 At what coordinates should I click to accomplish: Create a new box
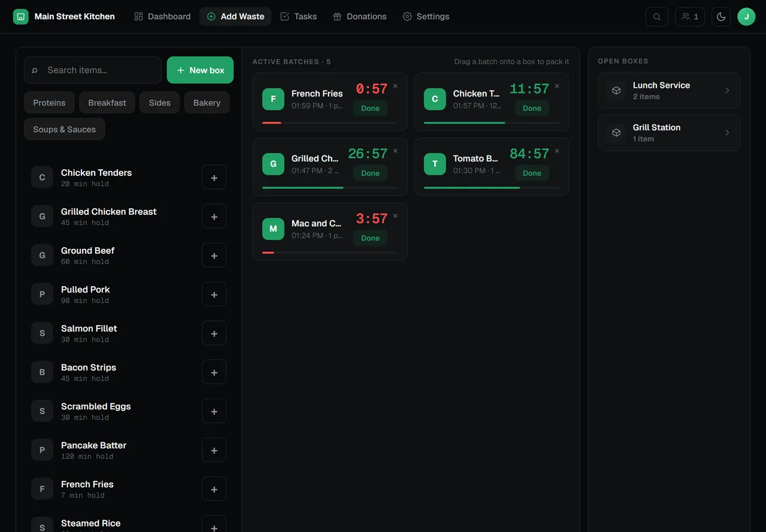[x=200, y=70]
